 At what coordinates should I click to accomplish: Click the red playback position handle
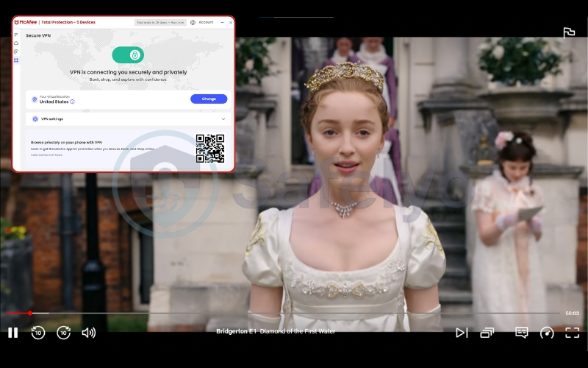coord(30,313)
